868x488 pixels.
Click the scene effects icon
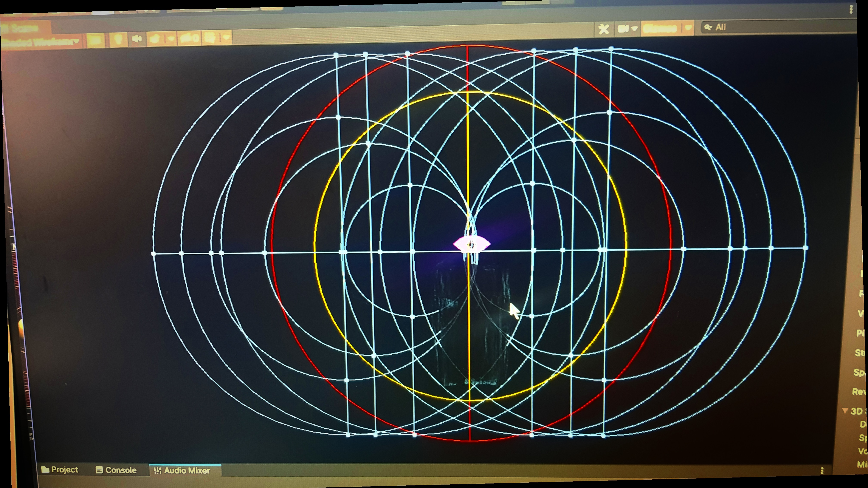[x=155, y=39]
